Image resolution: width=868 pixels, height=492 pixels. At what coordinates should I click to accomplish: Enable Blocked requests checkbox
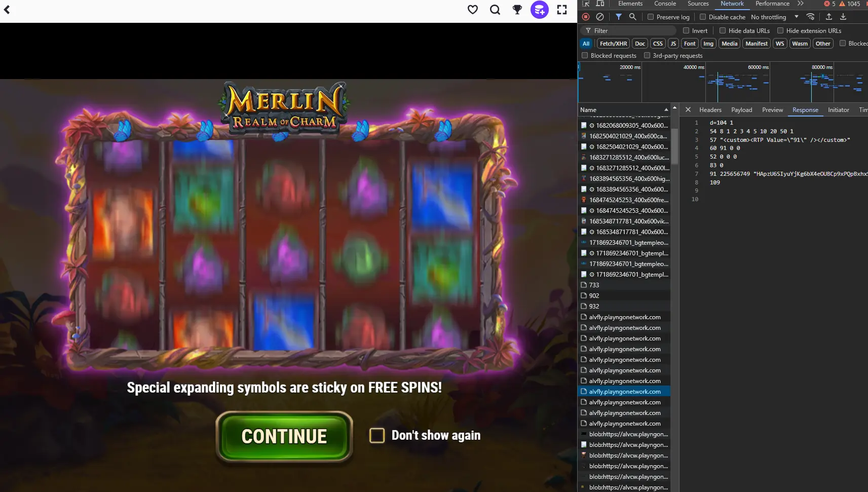(585, 55)
